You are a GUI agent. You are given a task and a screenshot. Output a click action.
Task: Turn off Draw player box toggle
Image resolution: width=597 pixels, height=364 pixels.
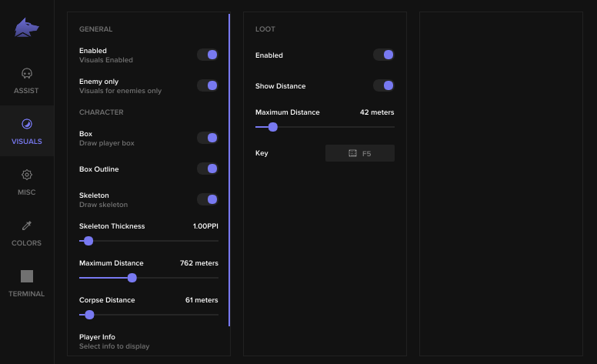tap(208, 138)
